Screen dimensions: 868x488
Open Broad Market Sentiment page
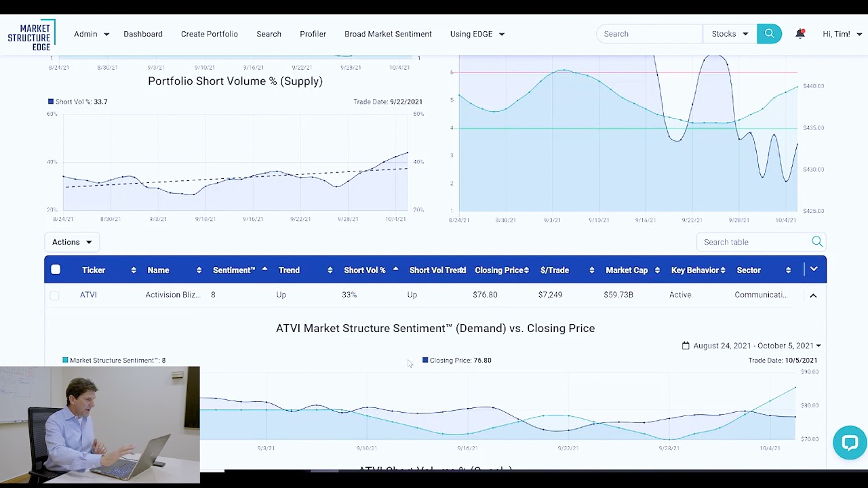click(388, 34)
